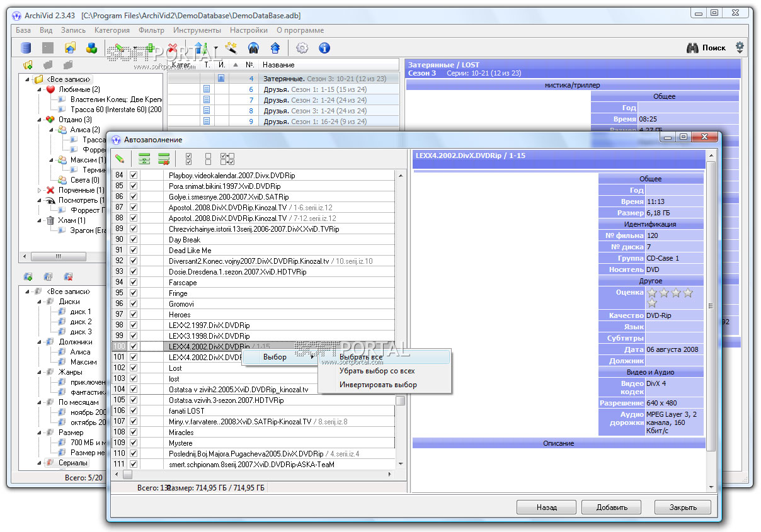761x532 pixels.
Task: Collapse the Хлам (1) tree node
Action: click(40, 220)
